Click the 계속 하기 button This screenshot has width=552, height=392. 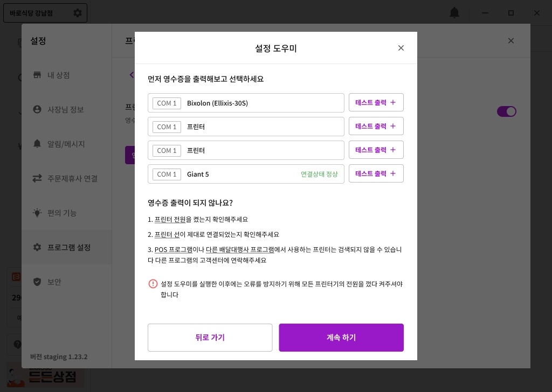341,338
